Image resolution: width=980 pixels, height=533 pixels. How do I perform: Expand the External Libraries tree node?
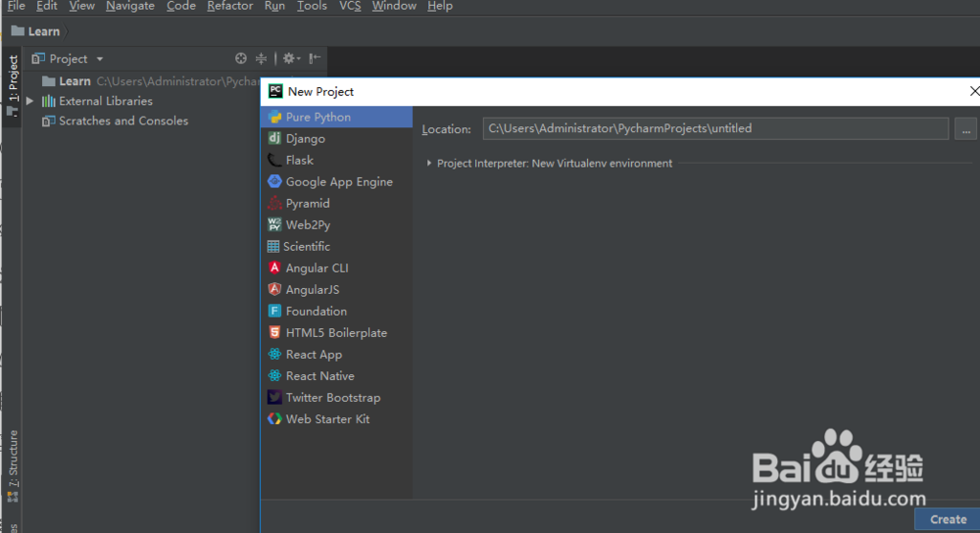29,101
